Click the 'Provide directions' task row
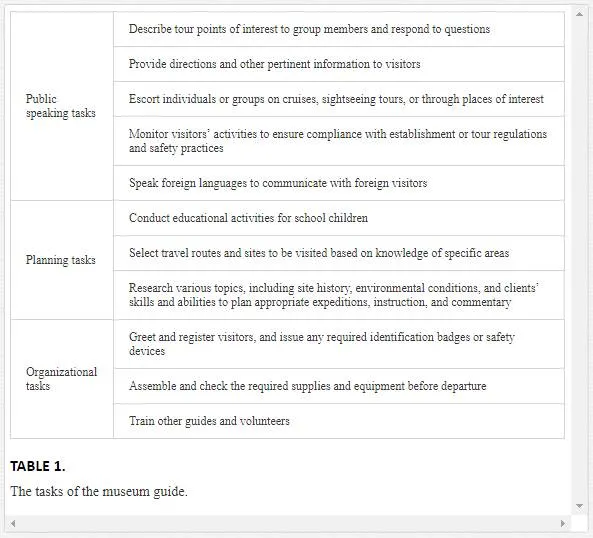Screen dimensions: 593x538 tap(339, 64)
